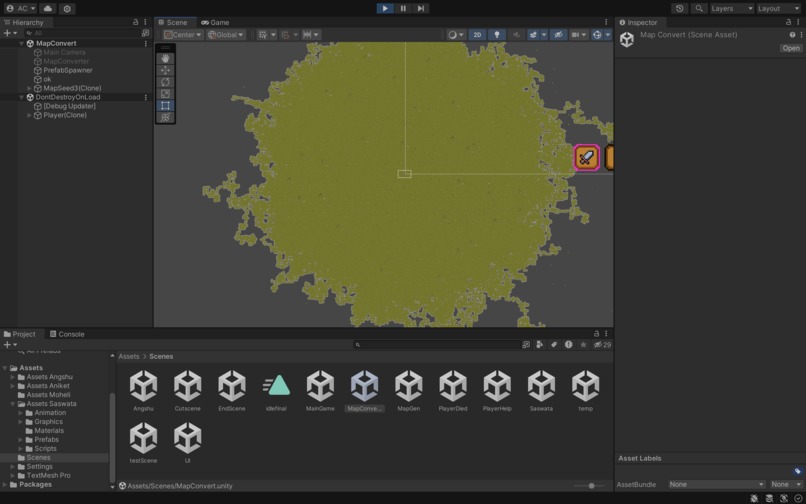This screenshot has height=504, width=806.
Task: Select the Scene tab
Action: click(x=173, y=22)
